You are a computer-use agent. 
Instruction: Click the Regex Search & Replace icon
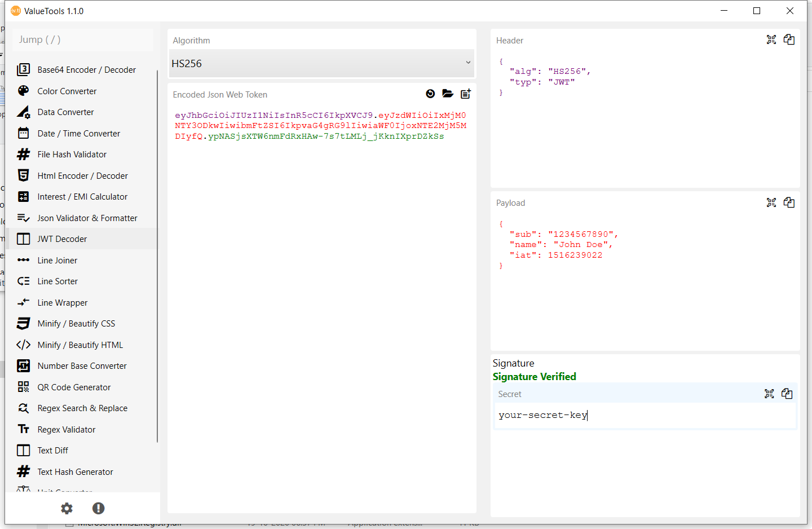point(23,408)
